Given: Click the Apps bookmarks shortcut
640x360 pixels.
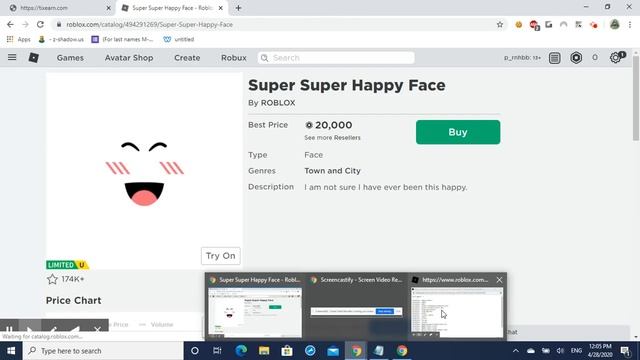Looking at the screenshot, I should coord(19,39).
